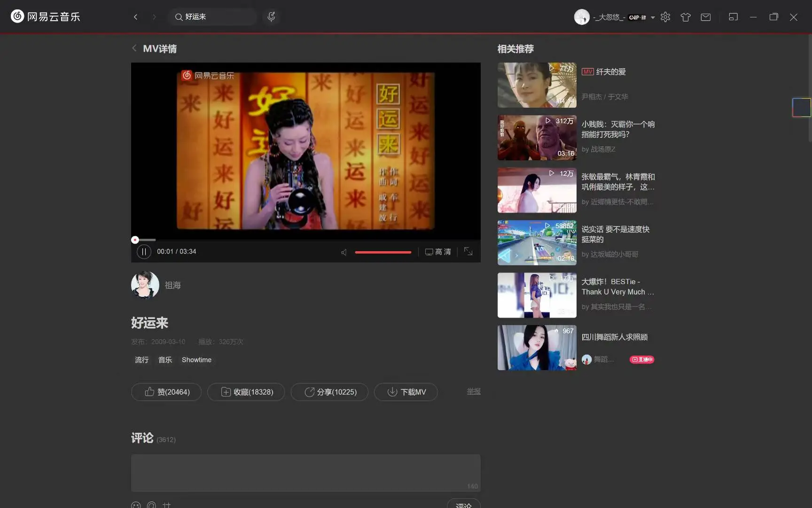Click the 直播中 live badge

pyautogui.click(x=642, y=359)
